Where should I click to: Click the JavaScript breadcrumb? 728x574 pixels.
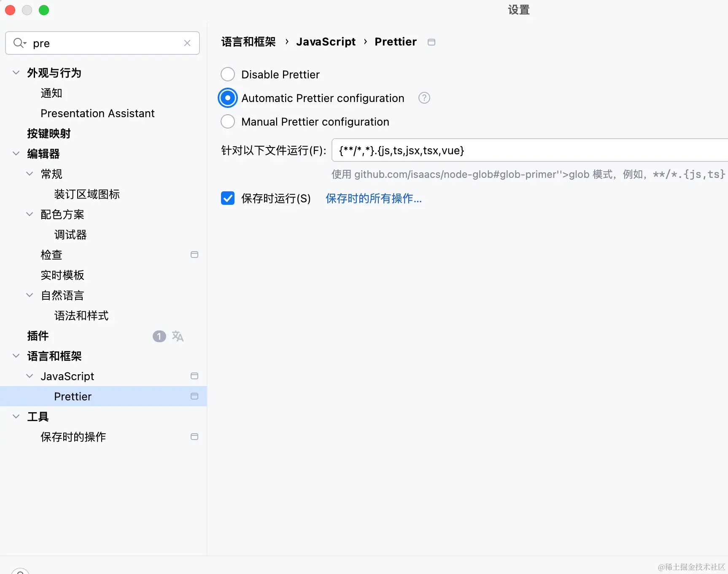[x=326, y=42]
